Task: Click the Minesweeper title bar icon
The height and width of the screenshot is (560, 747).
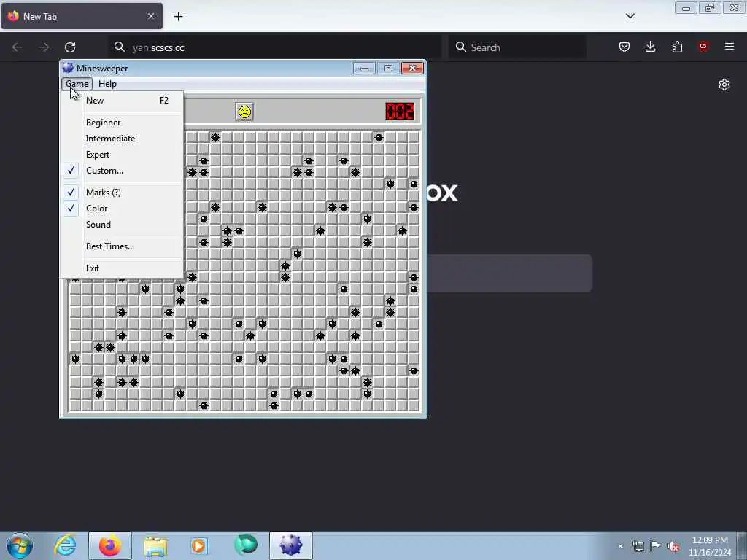Action: coord(68,68)
